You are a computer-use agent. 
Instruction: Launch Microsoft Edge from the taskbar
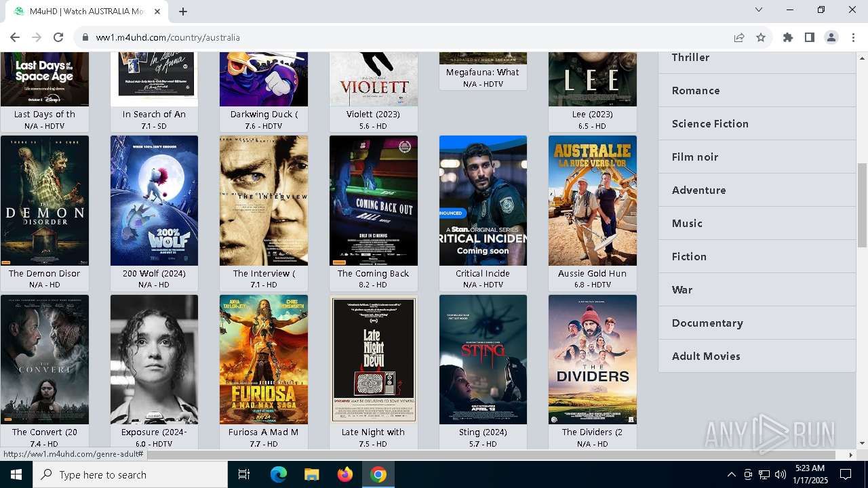(279, 474)
